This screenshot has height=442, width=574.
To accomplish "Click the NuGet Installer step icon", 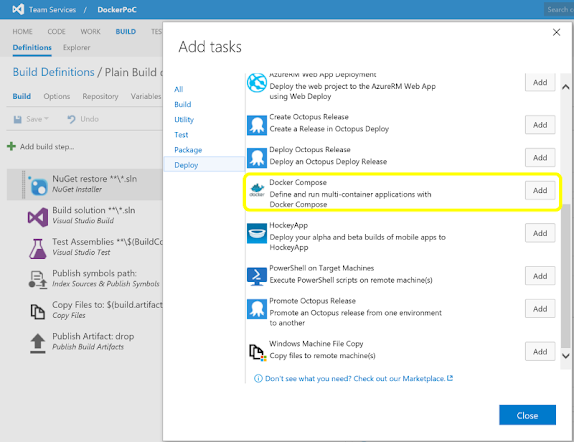I will coord(38,185).
